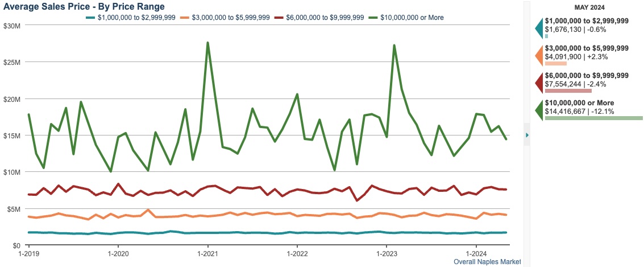This screenshot has height=267, width=644.
Task: Toggle the $1,000,000 to $2,999,999 legend entry
Action: point(131,17)
